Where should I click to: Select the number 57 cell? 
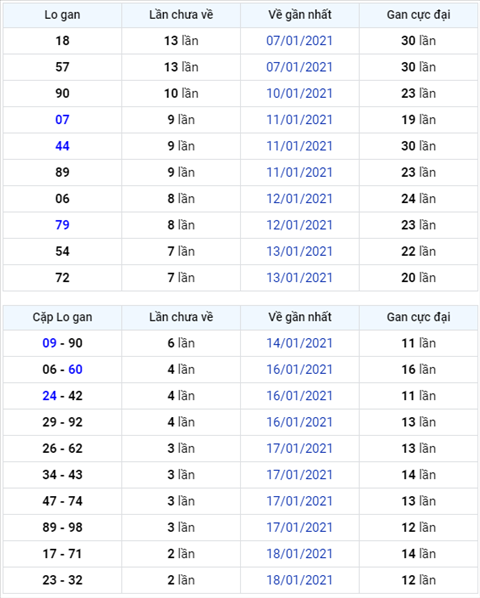pos(62,67)
